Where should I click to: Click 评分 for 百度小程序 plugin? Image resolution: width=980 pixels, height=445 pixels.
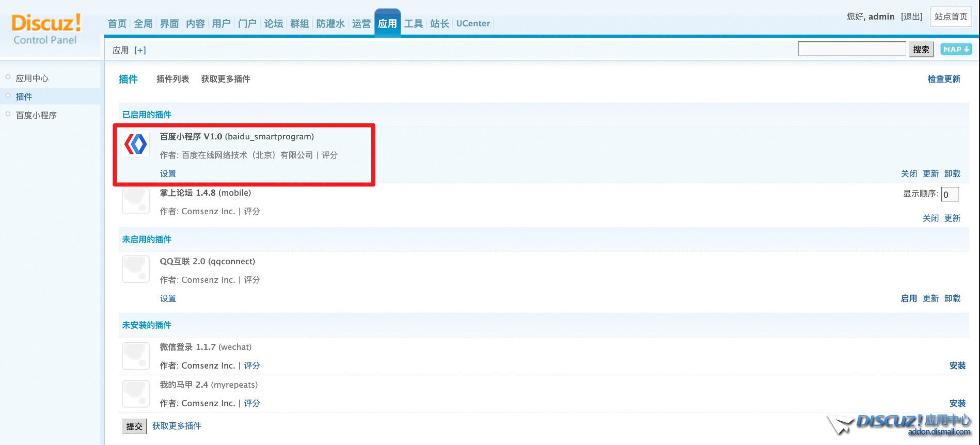(329, 155)
